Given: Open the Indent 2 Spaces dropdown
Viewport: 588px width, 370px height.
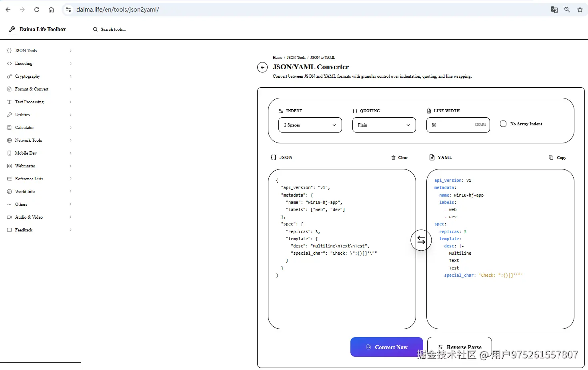Looking at the screenshot, I should [x=310, y=125].
